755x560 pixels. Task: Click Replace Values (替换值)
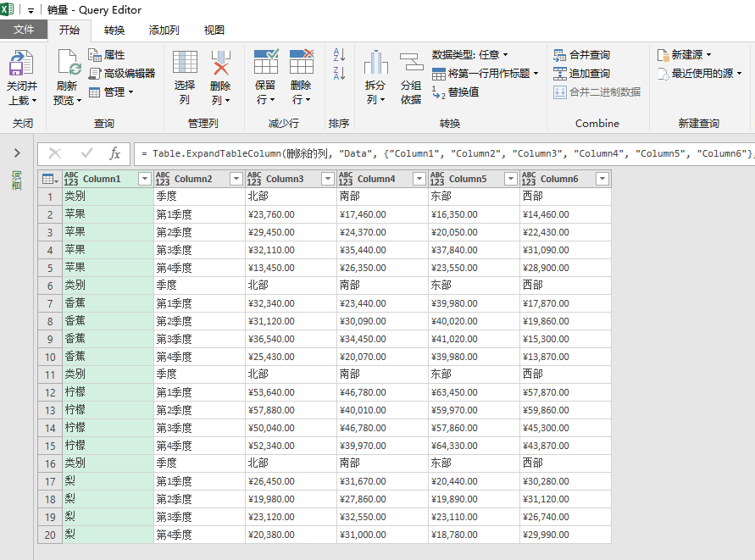click(x=456, y=92)
